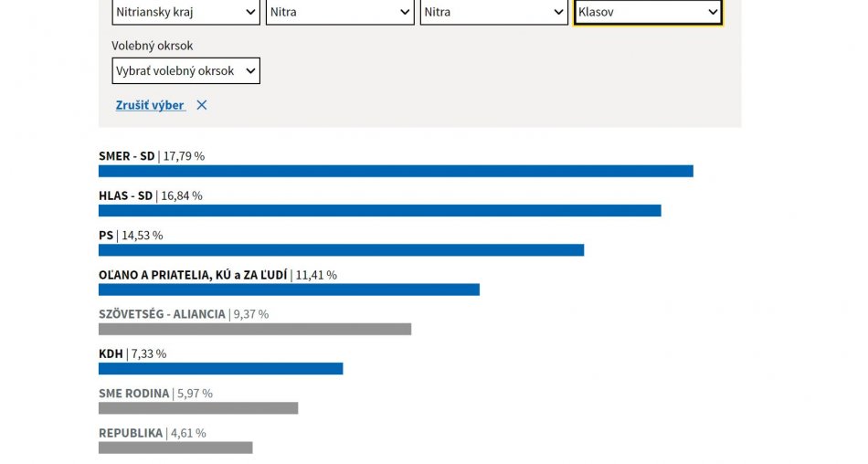Click the blue result bar under HLAS - SD
Image resolution: width=868 pixels, height=464 pixels.
(379, 211)
